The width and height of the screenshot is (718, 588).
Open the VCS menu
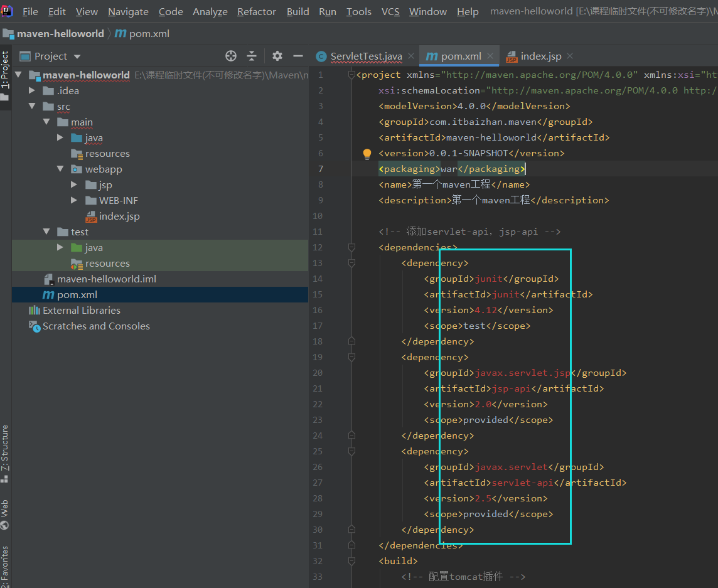(390, 11)
